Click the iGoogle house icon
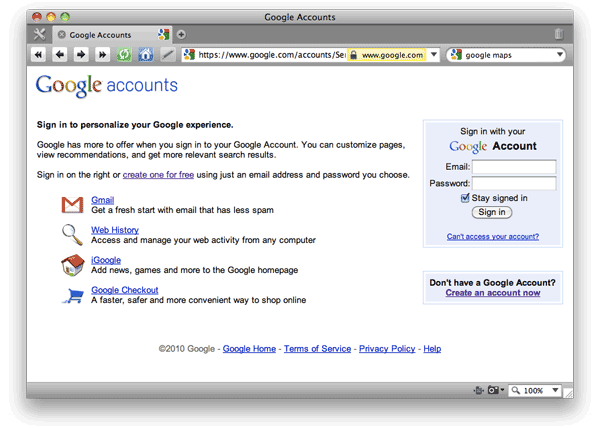The width and height of the screenshot is (600, 428). coord(73,265)
